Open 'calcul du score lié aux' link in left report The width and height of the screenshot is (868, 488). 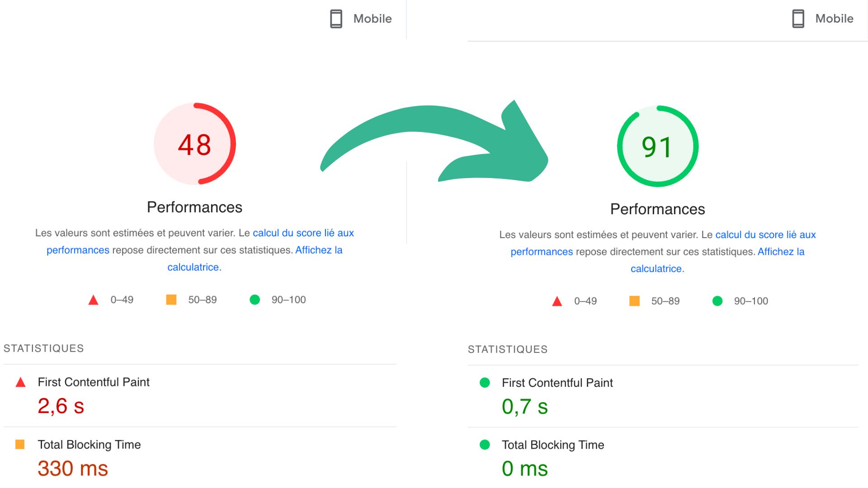pyautogui.click(x=303, y=233)
